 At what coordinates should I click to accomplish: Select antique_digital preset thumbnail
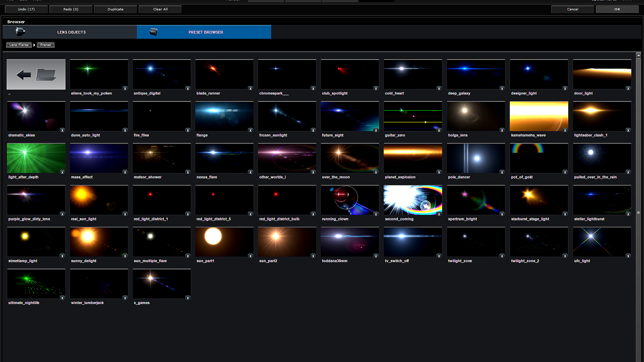tap(162, 74)
